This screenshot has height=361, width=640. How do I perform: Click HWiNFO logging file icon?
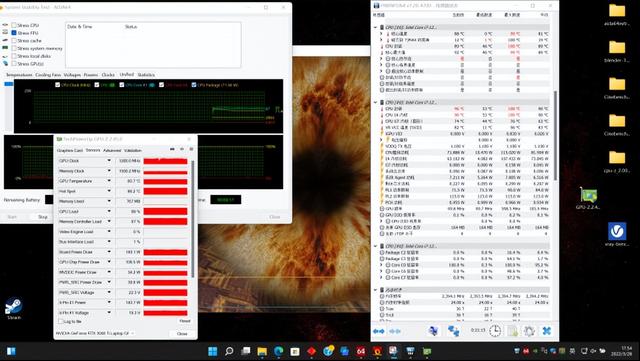pyautogui.click(x=513, y=331)
